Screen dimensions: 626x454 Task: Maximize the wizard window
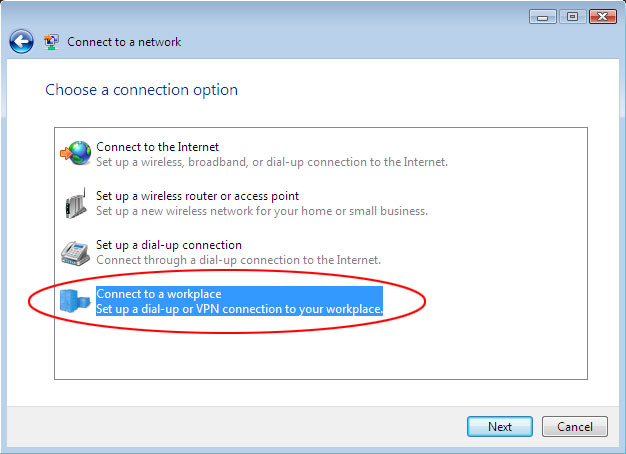coord(572,17)
